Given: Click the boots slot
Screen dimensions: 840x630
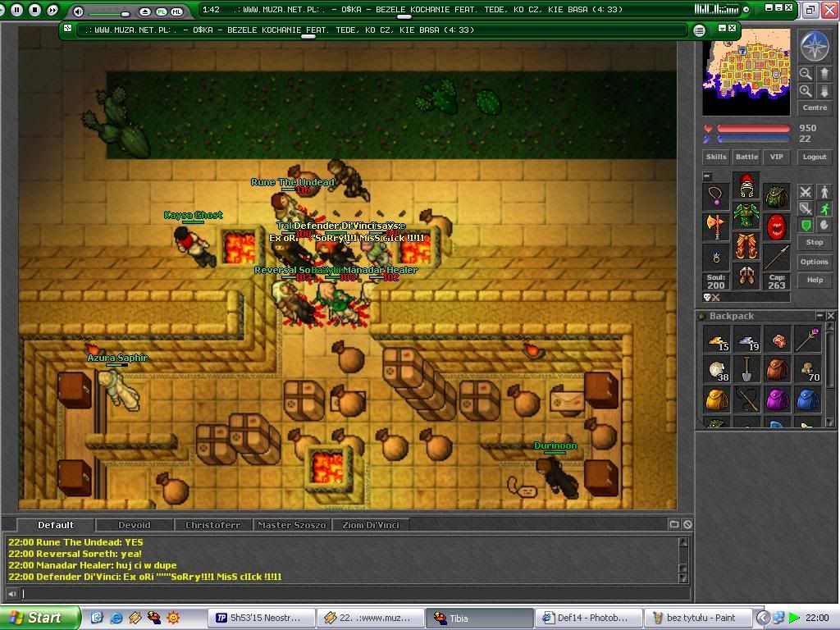Looking at the screenshot, I should [x=746, y=276].
